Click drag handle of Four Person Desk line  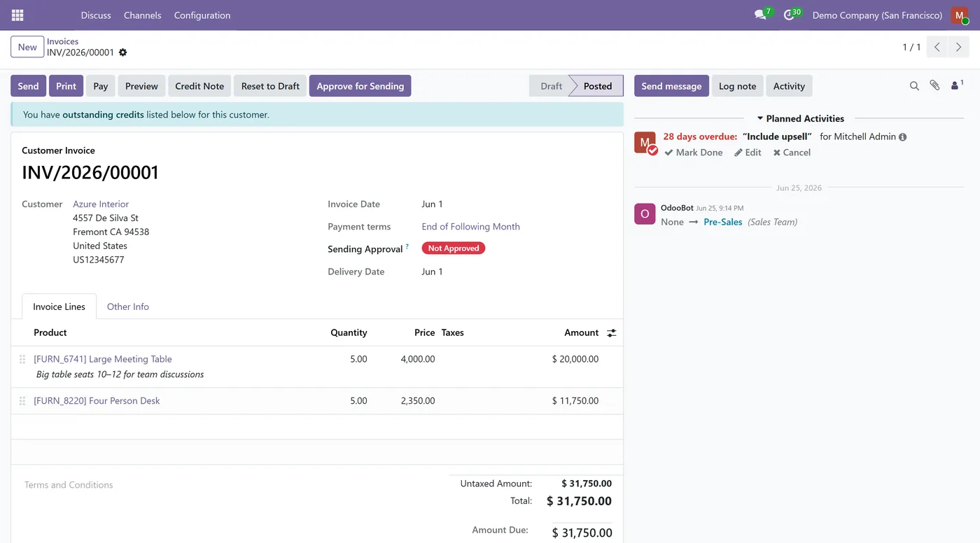pos(22,401)
